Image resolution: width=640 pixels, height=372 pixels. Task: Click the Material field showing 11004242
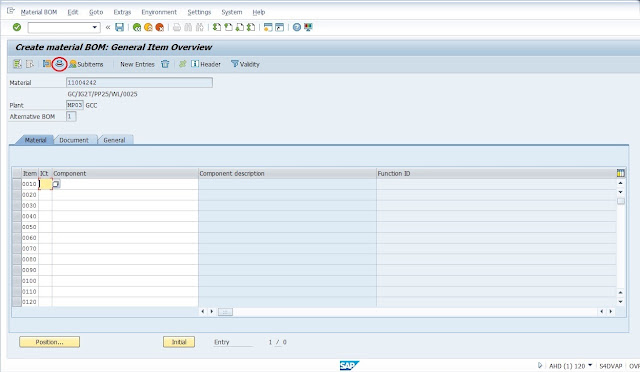click(139, 82)
